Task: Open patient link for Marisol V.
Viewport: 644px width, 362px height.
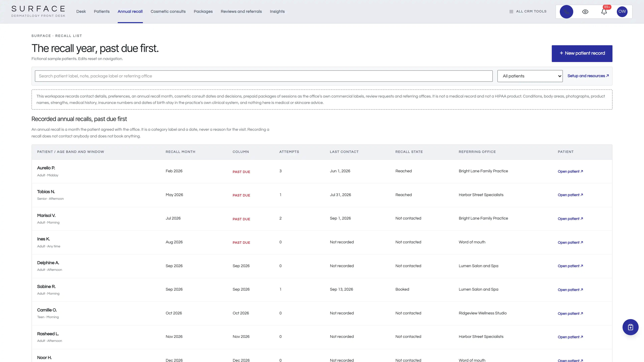Action: tap(570, 219)
